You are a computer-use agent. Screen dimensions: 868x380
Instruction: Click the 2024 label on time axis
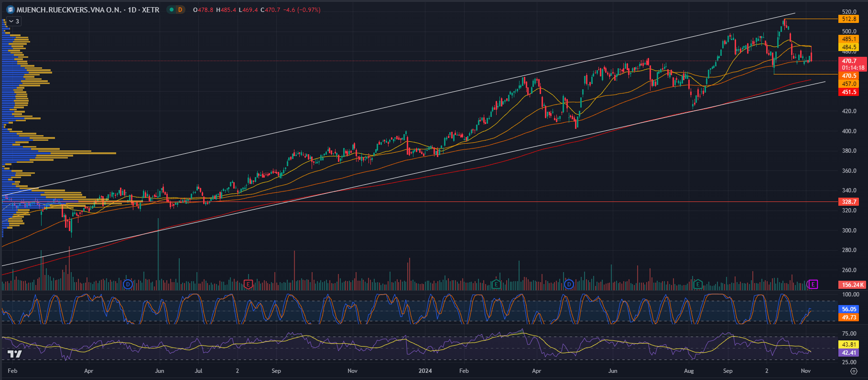pos(425,371)
